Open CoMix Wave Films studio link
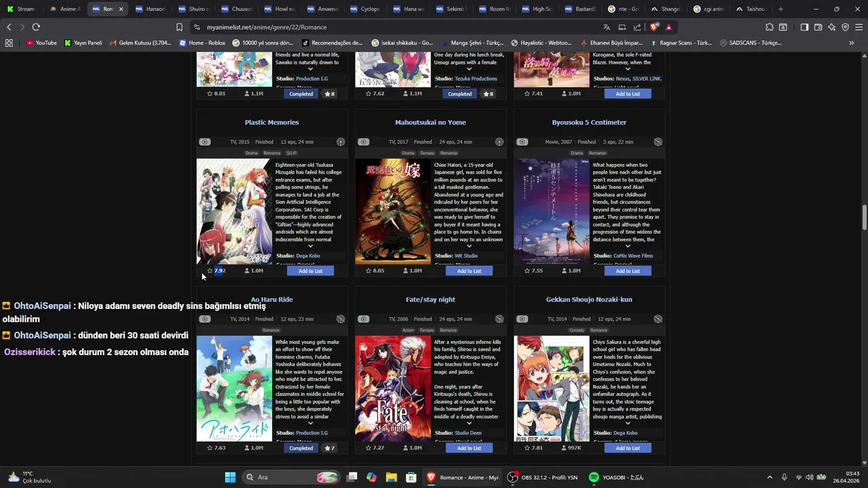Screen dimensions: 868x488 click(x=633, y=256)
